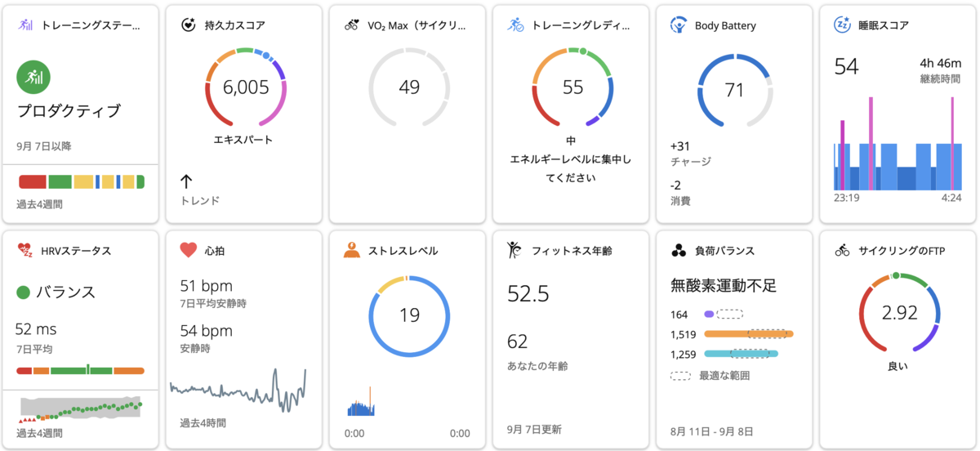
Task: Open the Body Battery 71 gauge
Action: pos(735,89)
